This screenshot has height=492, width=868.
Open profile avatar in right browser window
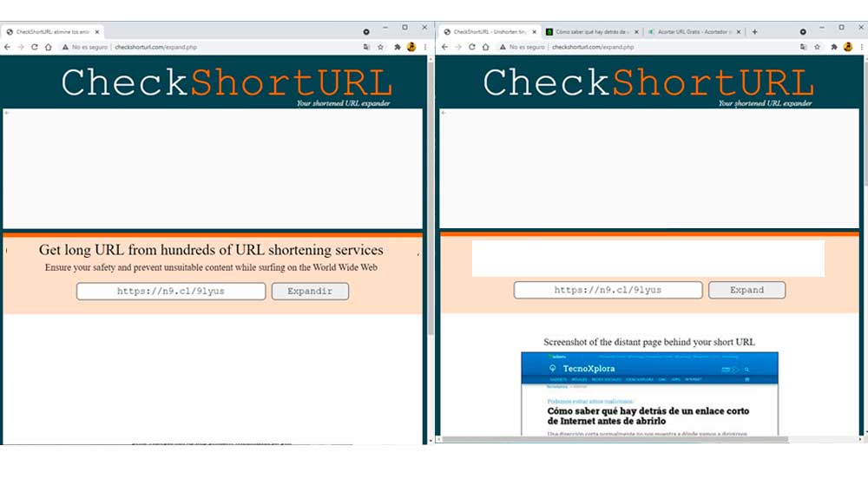[x=848, y=47]
